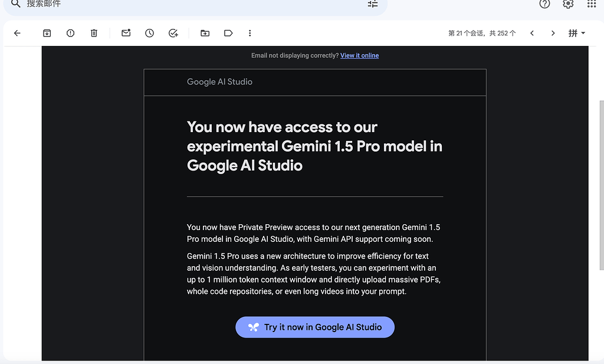Screen dimensions: 604x364
Task: Go to the newer conversation arrow
Action: (532, 33)
